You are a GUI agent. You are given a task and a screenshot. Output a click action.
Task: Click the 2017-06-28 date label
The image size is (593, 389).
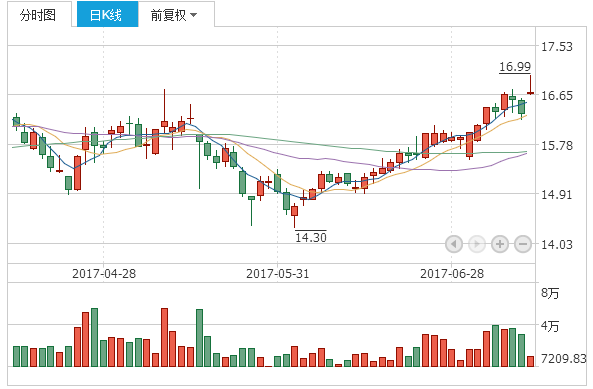pyautogui.click(x=452, y=274)
